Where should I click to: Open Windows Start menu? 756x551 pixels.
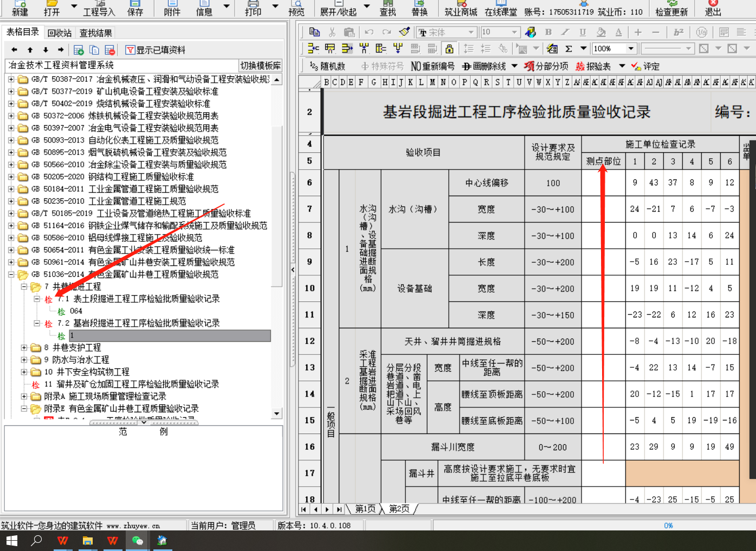[11, 540]
